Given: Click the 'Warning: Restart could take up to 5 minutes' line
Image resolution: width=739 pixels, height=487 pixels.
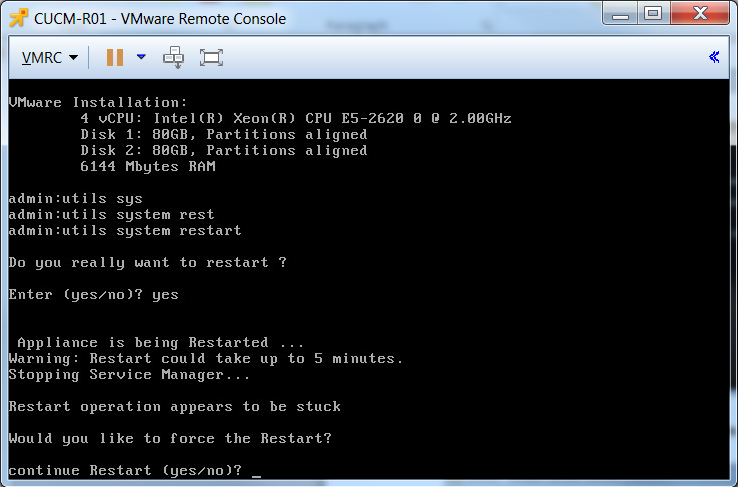Looking at the screenshot, I should coord(206,358).
